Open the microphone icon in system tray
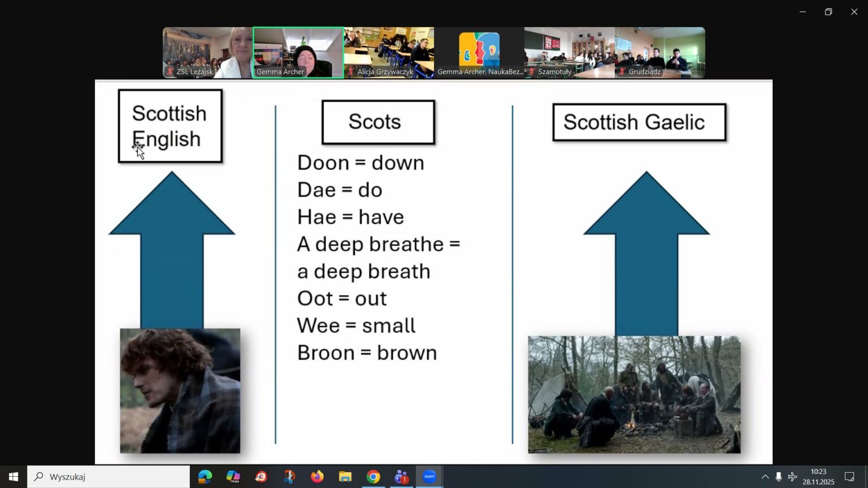The height and width of the screenshot is (488, 868). [x=778, y=477]
